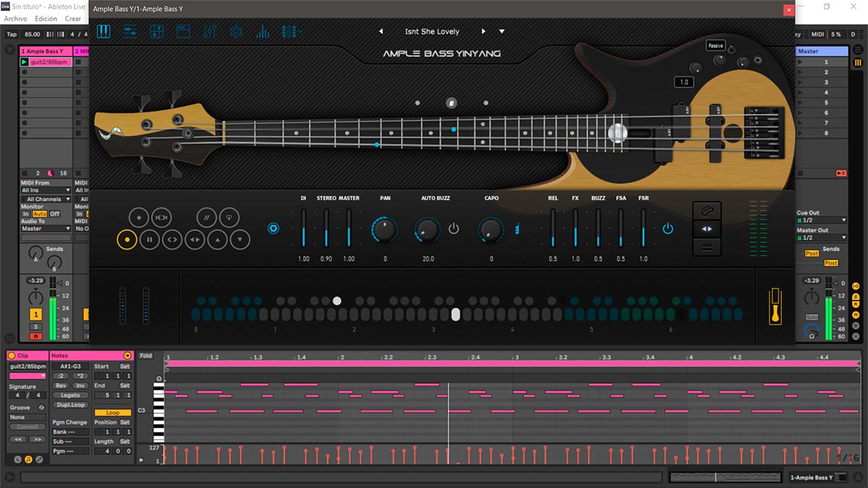Open the pink clip color dropdown

click(27, 376)
